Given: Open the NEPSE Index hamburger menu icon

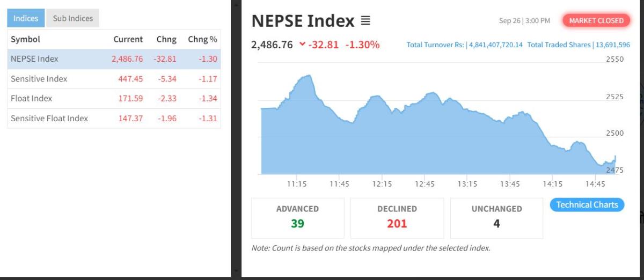Looking at the screenshot, I should [365, 21].
